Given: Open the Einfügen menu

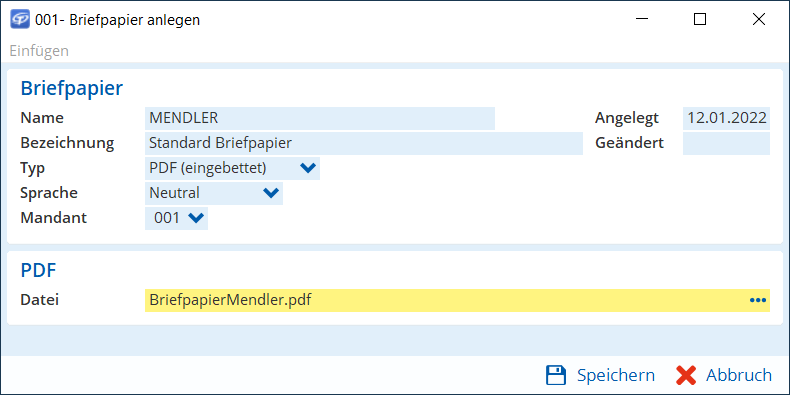Looking at the screenshot, I should tap(39, 51).
